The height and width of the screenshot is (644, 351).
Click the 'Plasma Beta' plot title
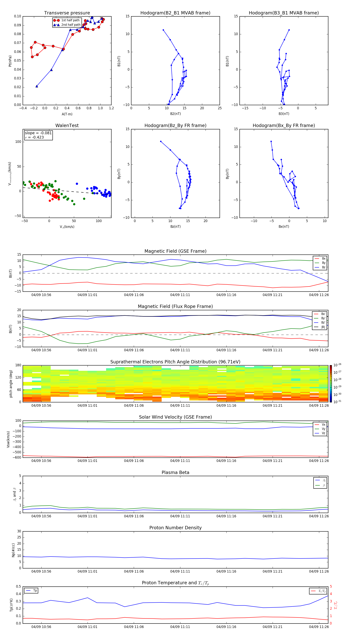tap(175, 473)
